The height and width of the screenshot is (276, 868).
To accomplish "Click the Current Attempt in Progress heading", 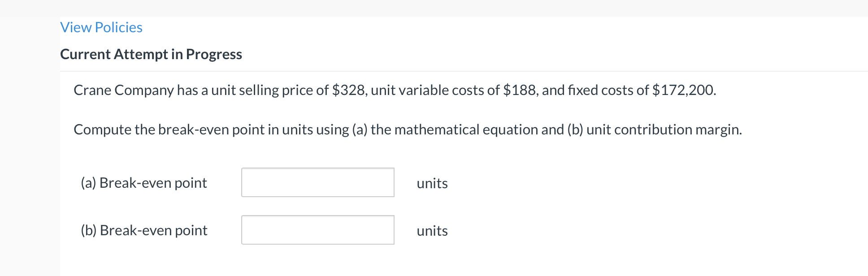I will pos(151,54).
